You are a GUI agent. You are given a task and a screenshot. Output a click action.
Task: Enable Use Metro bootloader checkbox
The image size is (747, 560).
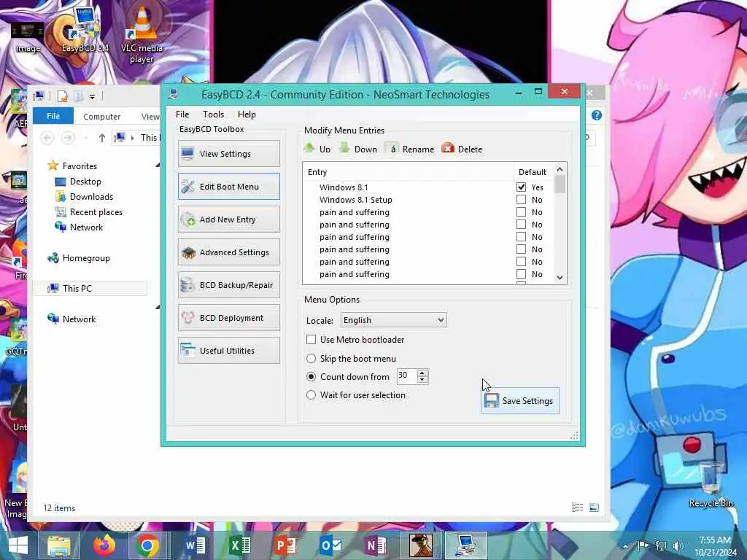point(311,340)
